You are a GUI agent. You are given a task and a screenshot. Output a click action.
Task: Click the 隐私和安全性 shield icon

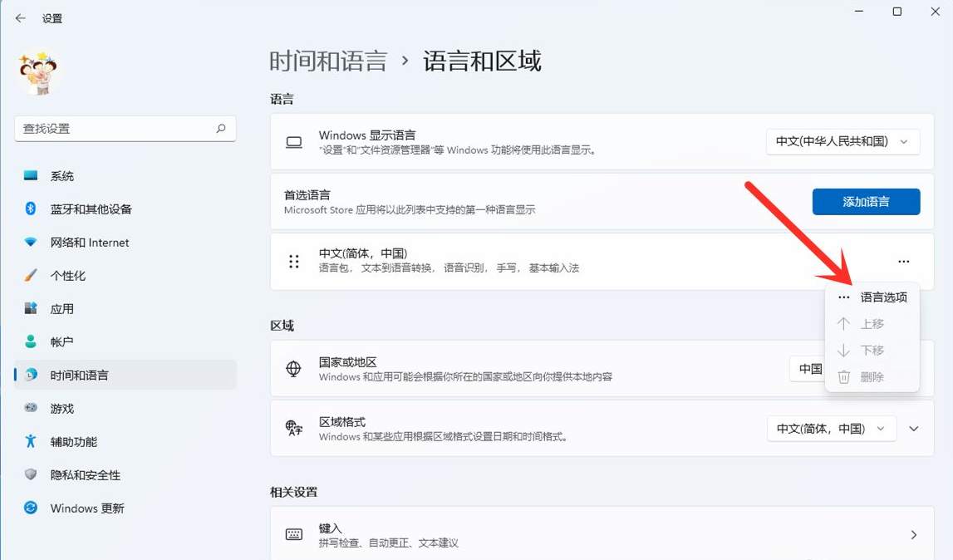[x=31, y=475]
